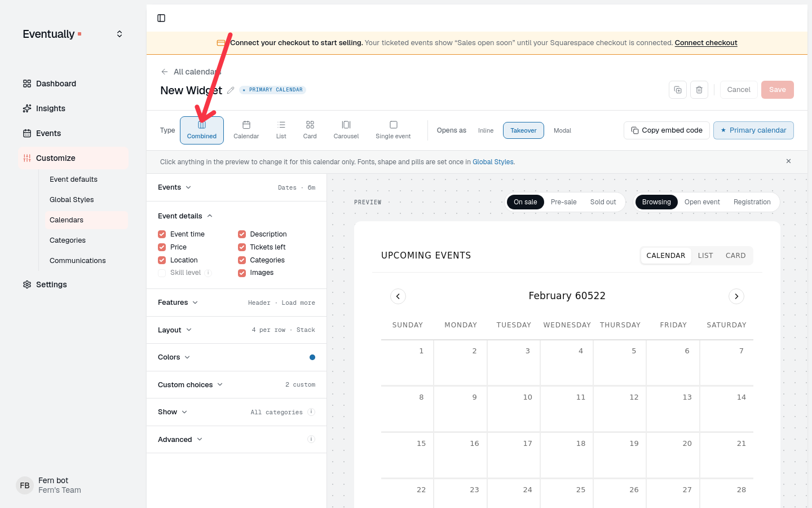Uncheck the Tickets left checkbox
The image size is (812, 508).
click(x=242, y=247)
